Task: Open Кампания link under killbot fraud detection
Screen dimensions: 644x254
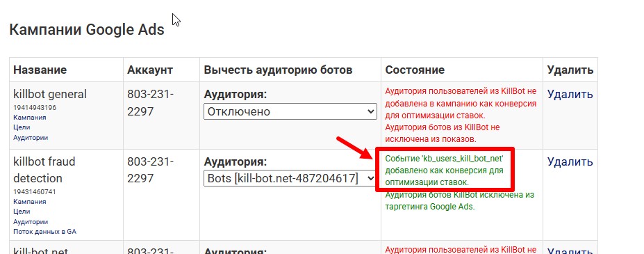Action: (30, 202)
